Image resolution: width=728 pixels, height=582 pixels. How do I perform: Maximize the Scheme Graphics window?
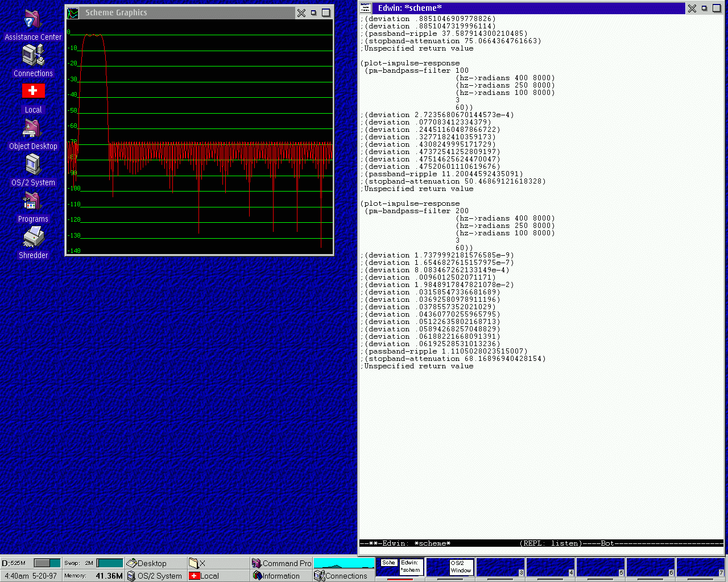pyautogui.click(x=326, y=13)
